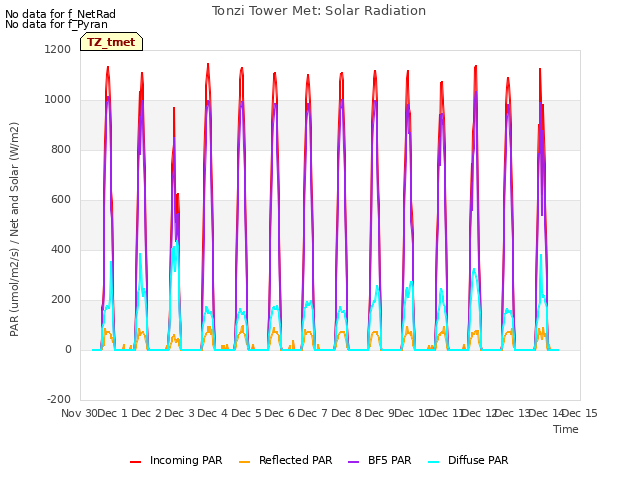The image size is (640, 480).
Task: Click the Dec 6 x-axis date label
Action: pyautogui.click(x=280, y=413)
